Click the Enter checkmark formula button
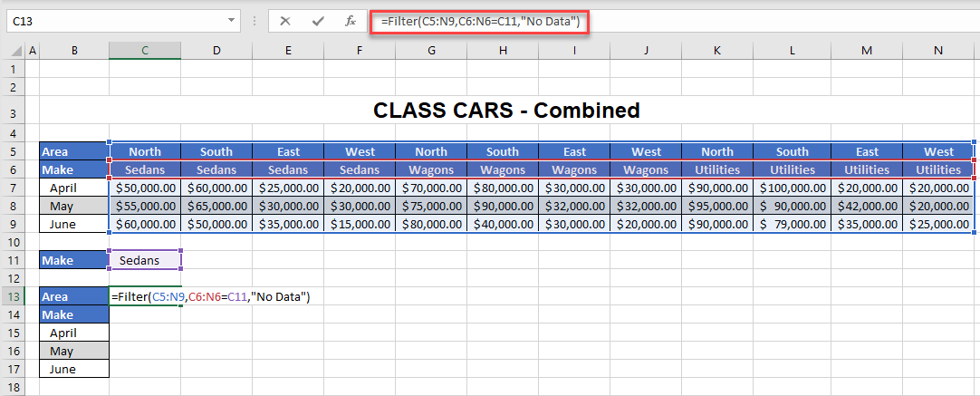This screenshot has height=396, width=980. coord(317,20)
